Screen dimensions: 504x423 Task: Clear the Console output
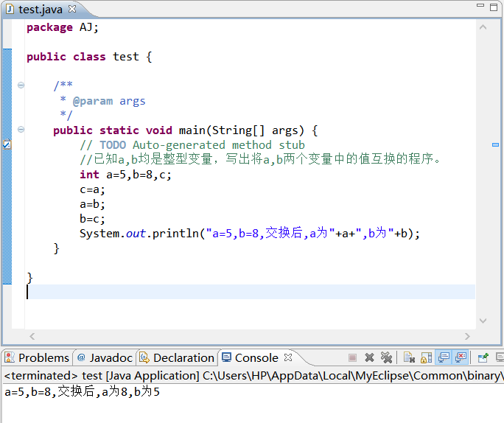pos(409,357)
